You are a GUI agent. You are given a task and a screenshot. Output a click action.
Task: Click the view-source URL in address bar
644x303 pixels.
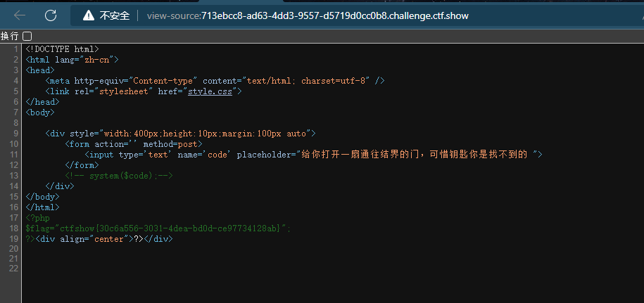(x=308, y=15)
